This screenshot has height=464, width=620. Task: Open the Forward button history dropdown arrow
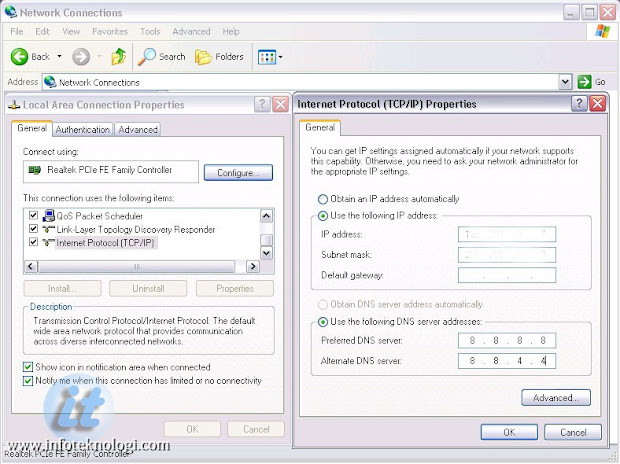99,57
